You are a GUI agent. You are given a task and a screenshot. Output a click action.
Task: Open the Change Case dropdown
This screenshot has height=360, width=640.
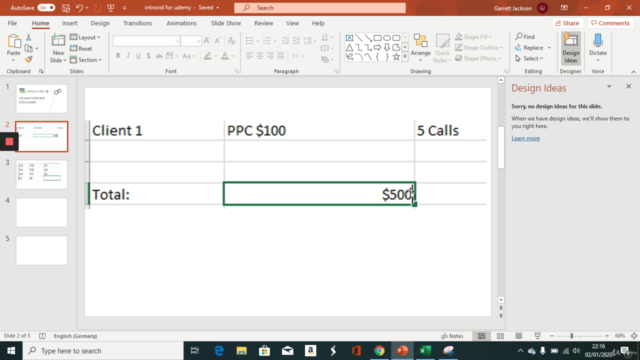189,56
